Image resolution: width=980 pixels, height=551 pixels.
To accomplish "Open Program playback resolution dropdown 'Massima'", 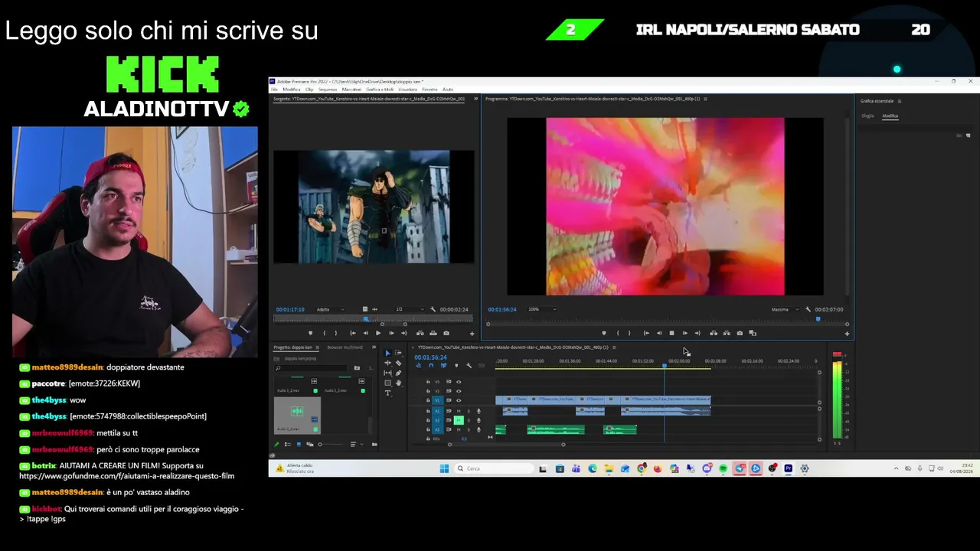I will coord(785,309).
